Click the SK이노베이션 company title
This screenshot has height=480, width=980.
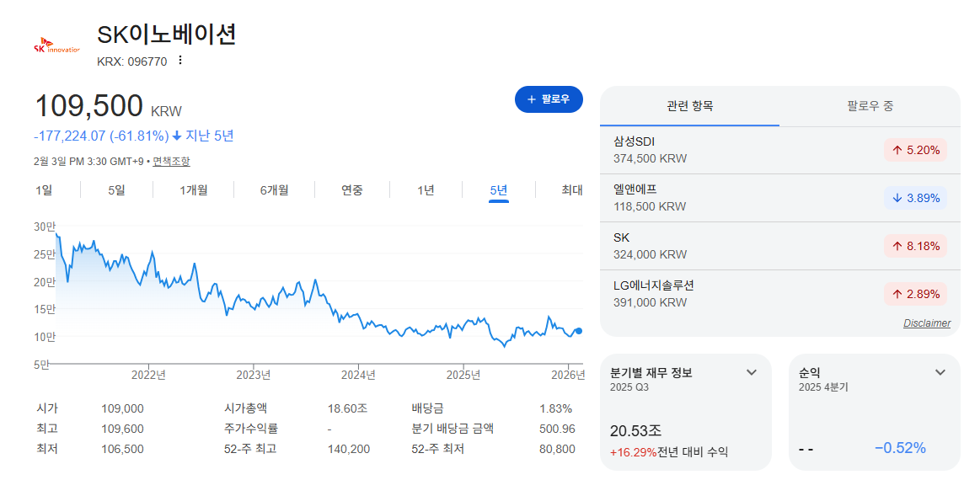pos(167,35)
